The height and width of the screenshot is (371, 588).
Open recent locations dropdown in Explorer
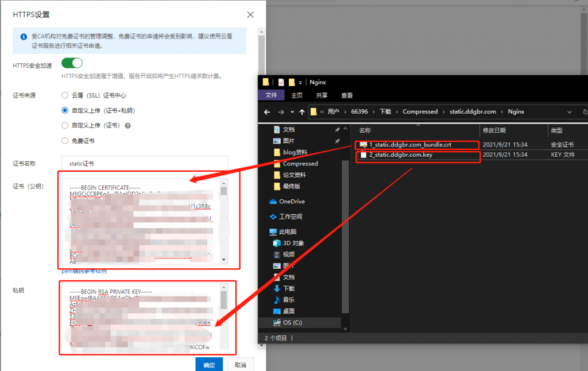(292, 112)
